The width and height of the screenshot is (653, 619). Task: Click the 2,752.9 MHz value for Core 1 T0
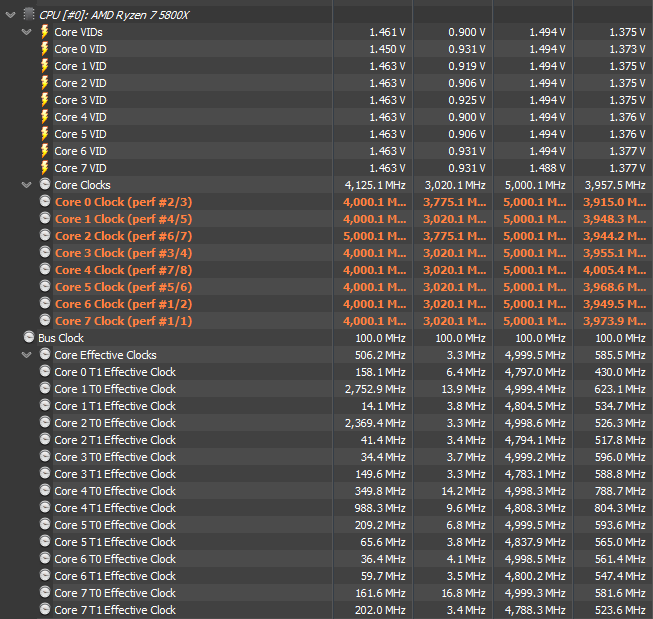(375, 389)
